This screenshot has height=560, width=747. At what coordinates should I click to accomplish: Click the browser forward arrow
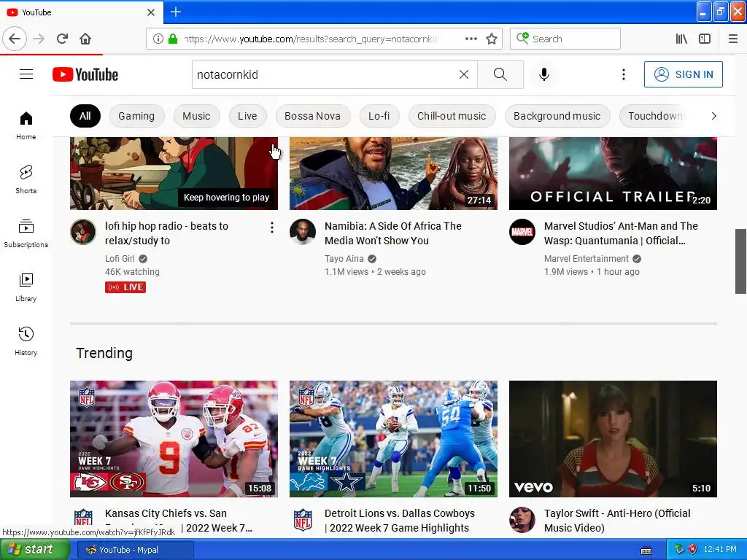pos(39,39)
